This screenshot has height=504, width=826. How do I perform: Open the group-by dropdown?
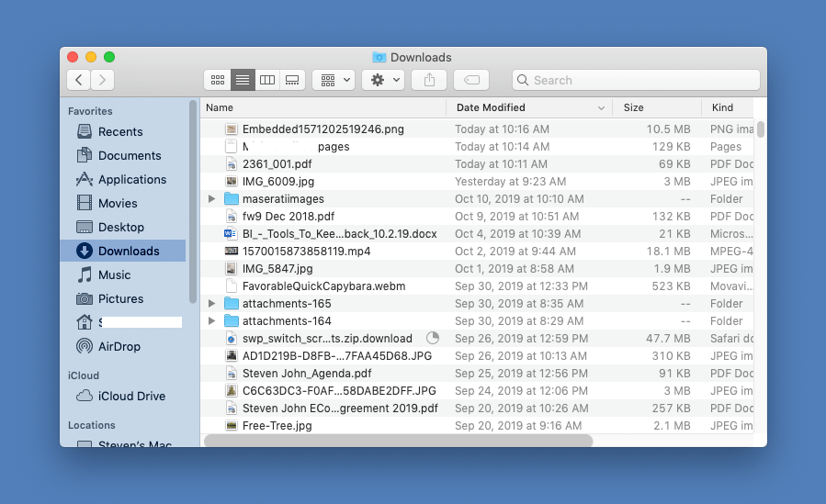coord(334,80)
